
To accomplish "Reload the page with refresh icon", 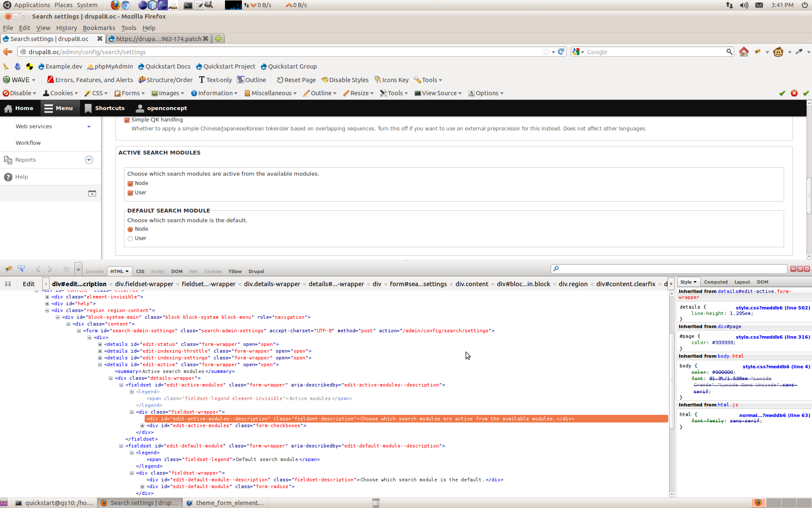I will point(561,52).
